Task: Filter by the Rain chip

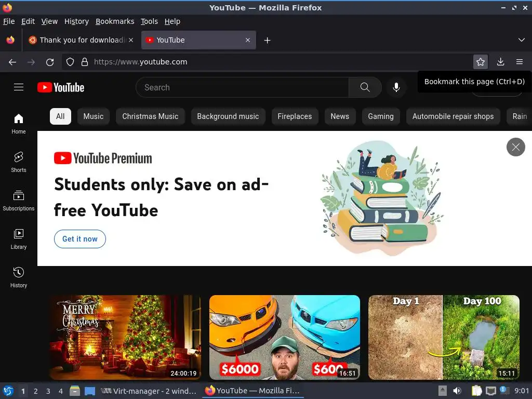Action: tap(520, 116)
